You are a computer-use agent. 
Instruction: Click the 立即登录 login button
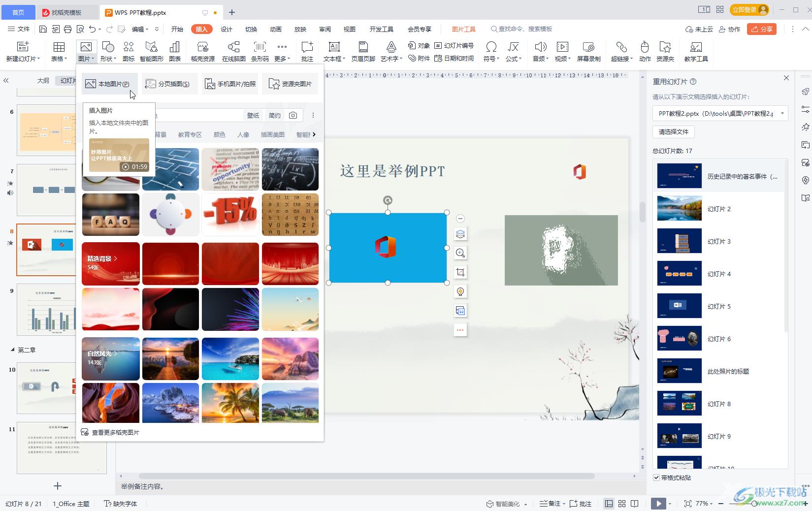[x=749, y=9]
